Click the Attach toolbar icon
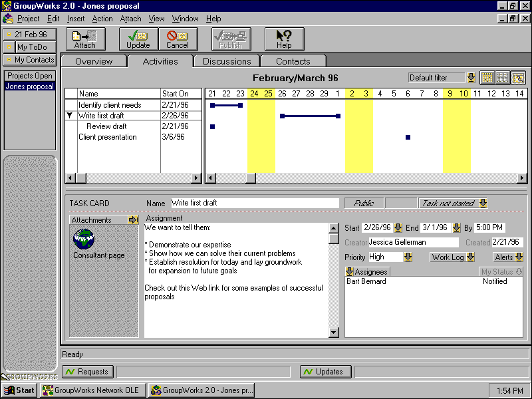 84,39
